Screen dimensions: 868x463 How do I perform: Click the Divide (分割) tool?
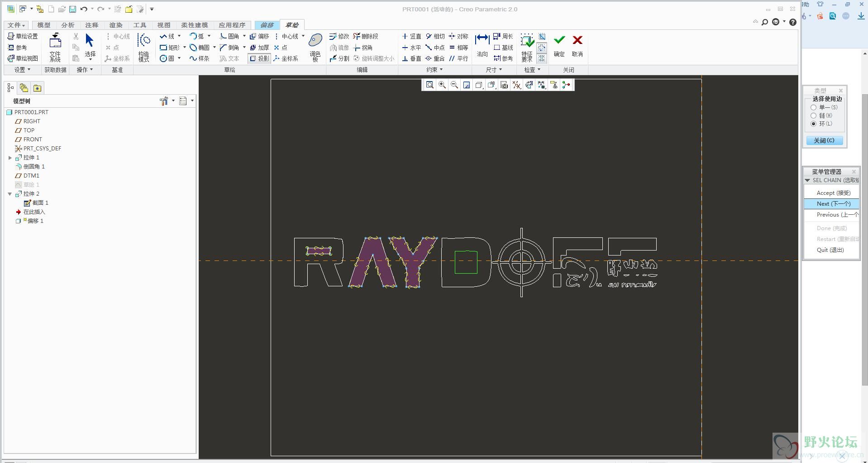point(339,58)
